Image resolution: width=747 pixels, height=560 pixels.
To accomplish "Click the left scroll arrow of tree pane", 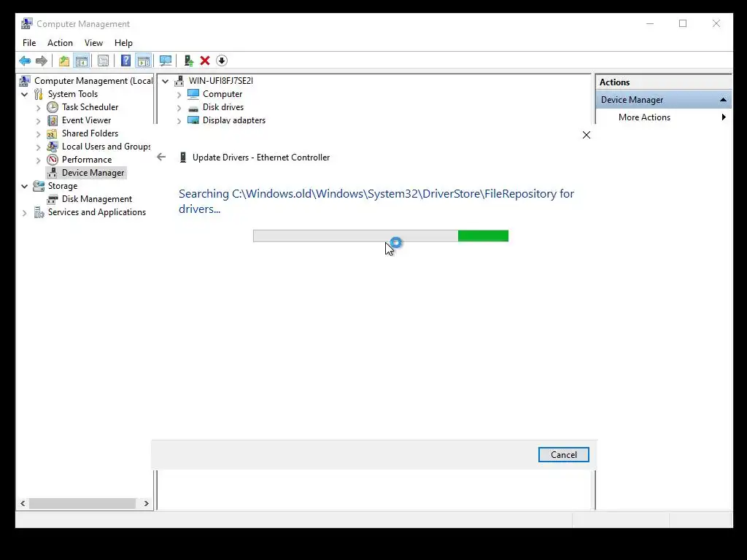I will tap(23, 503).
